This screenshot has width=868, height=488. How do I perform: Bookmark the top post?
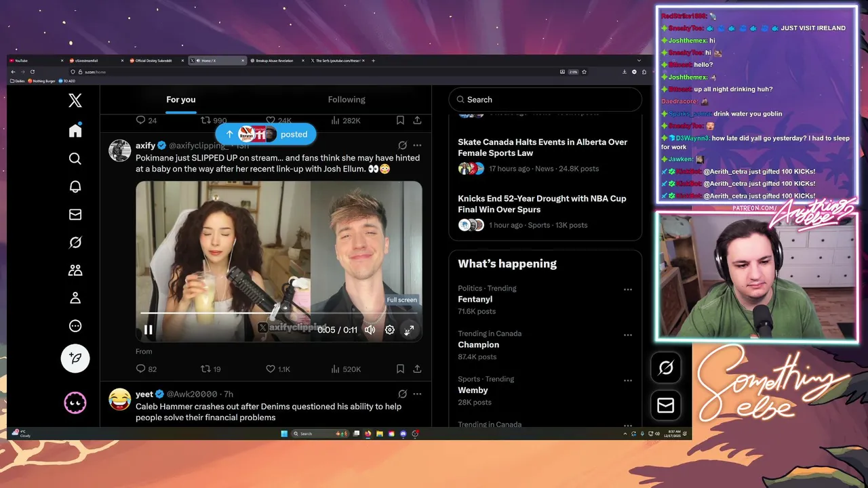tap(400, 120)
